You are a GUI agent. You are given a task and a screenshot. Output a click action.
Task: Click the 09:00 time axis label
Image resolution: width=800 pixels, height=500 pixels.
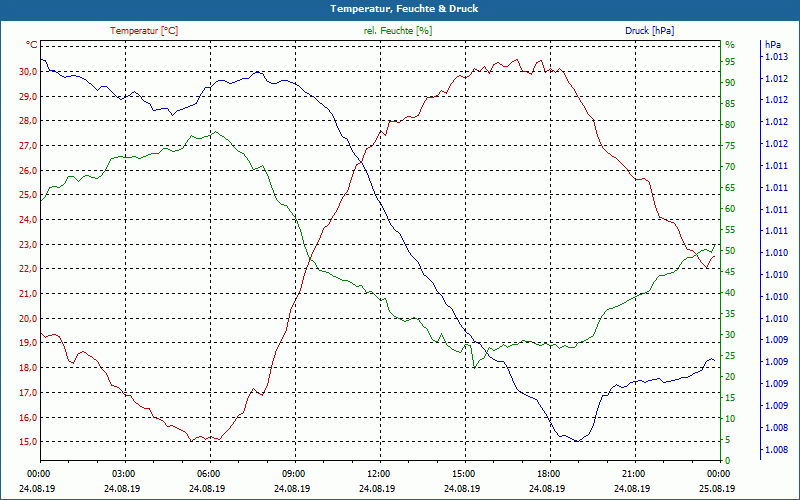292,473
